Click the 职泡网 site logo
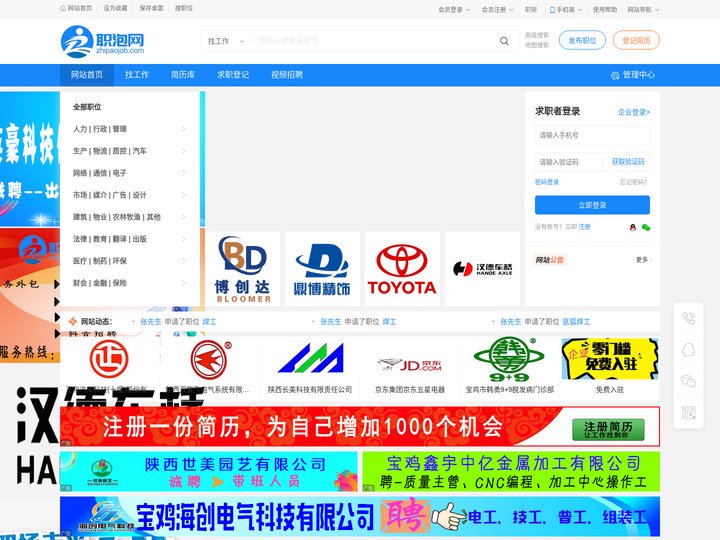The width and height of the screenshot is (720, 540). (x=102, y=41)
